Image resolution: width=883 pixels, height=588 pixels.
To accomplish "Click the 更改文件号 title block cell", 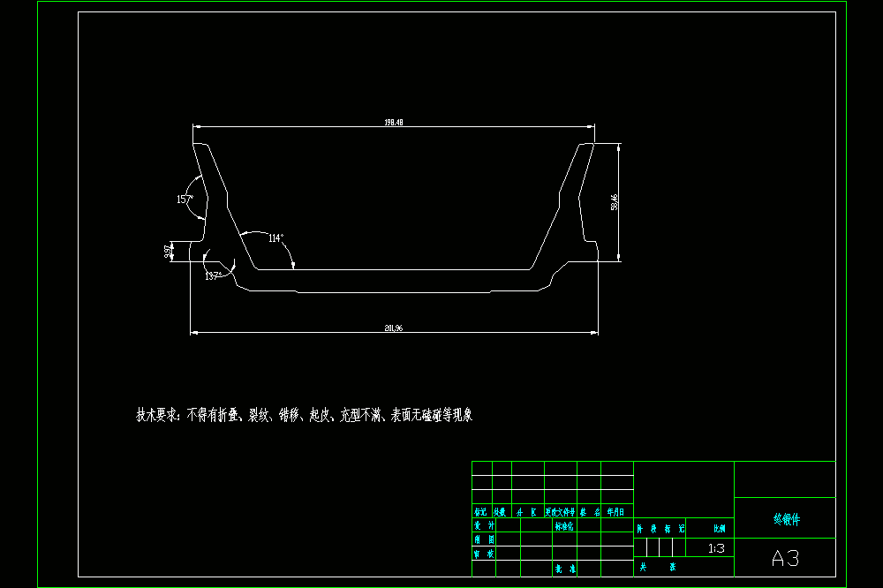I will (560, 512).
